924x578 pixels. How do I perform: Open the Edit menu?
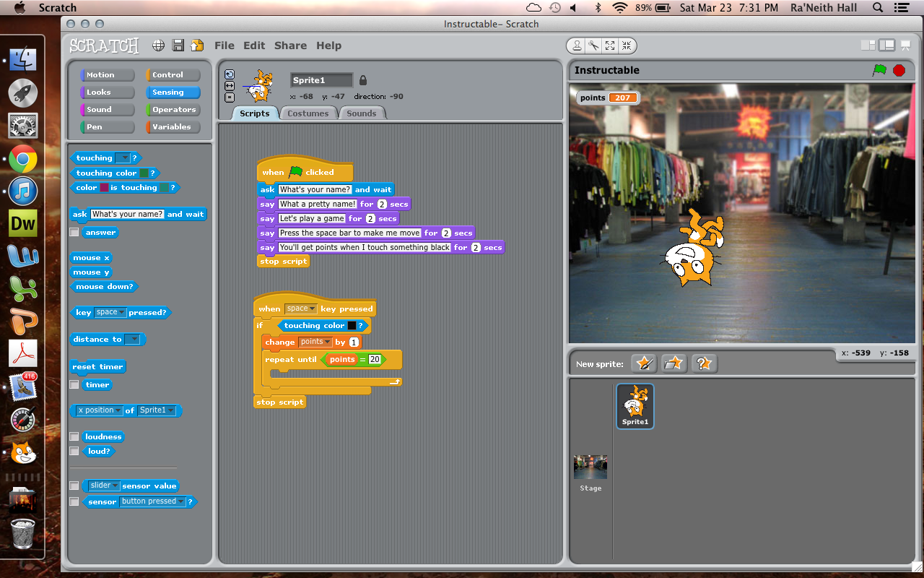point(254,46)
